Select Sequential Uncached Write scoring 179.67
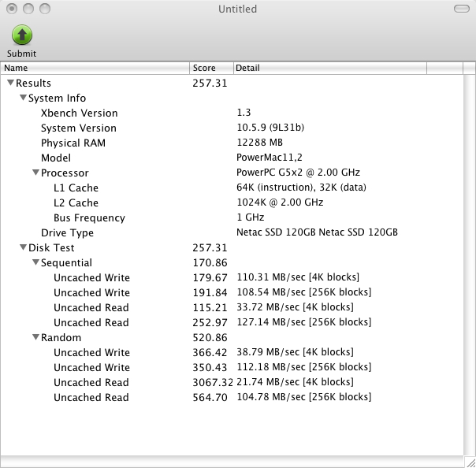 point(232,277)
